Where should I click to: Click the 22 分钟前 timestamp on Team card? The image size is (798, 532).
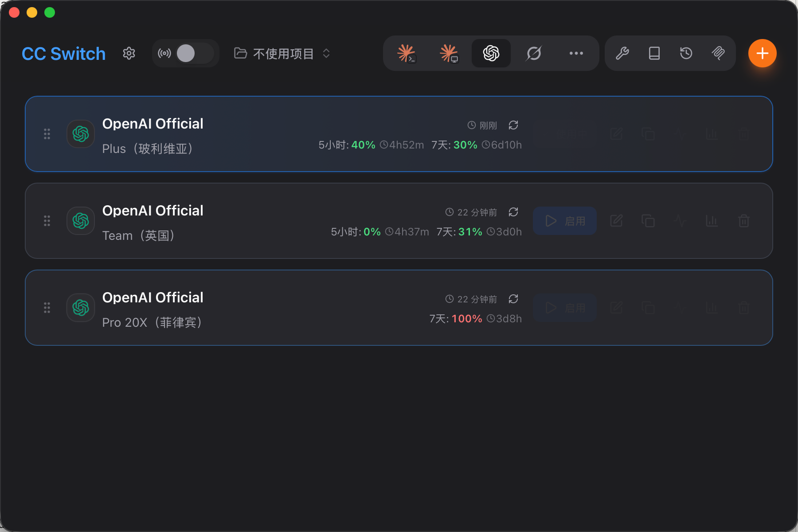click(x=471, y=212)
